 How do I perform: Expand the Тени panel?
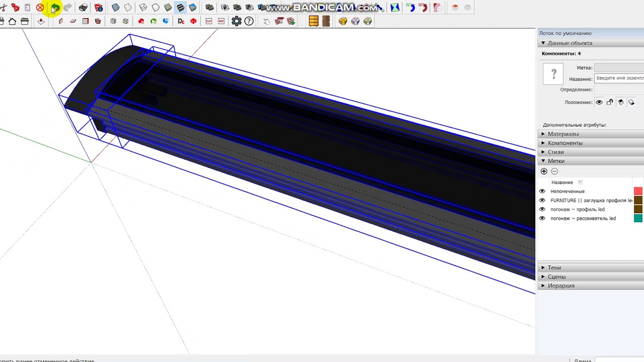[x=591, y=267]
